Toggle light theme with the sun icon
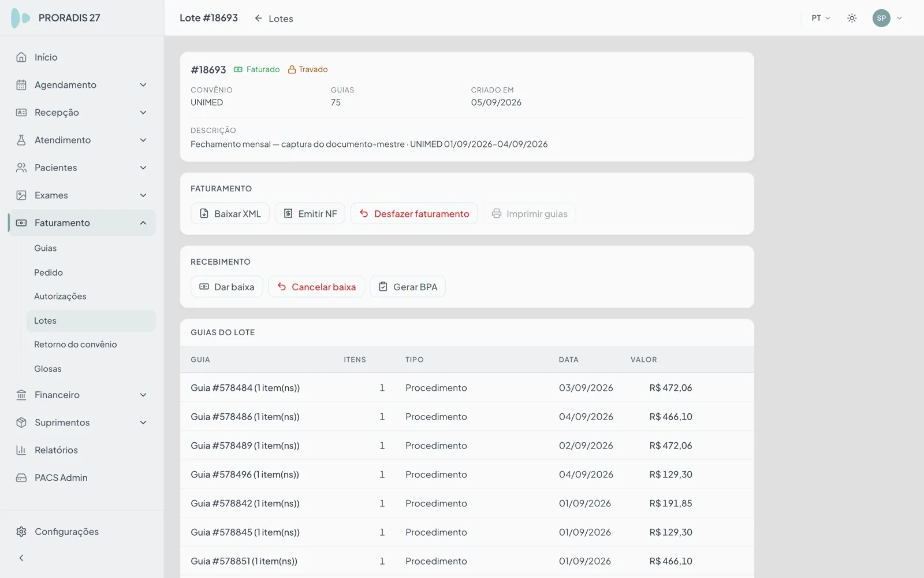Viewport: 924px width, 578px height. pos(852,18)
